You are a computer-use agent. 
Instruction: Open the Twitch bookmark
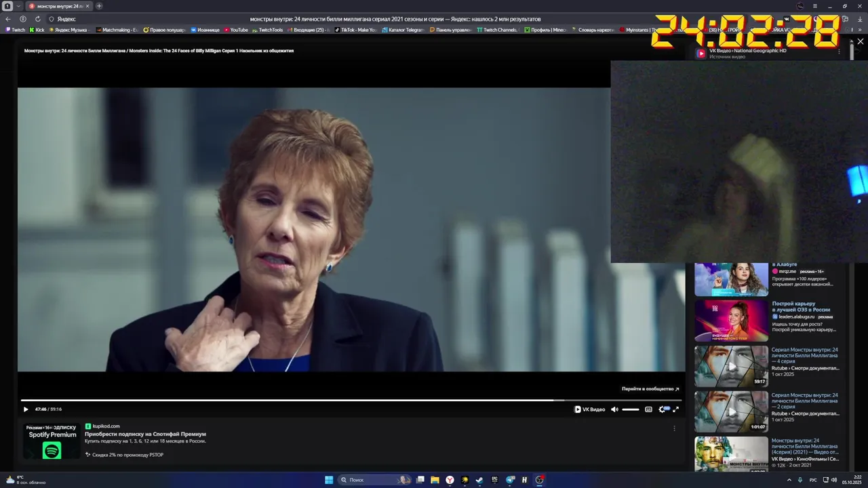click(15, 30)
